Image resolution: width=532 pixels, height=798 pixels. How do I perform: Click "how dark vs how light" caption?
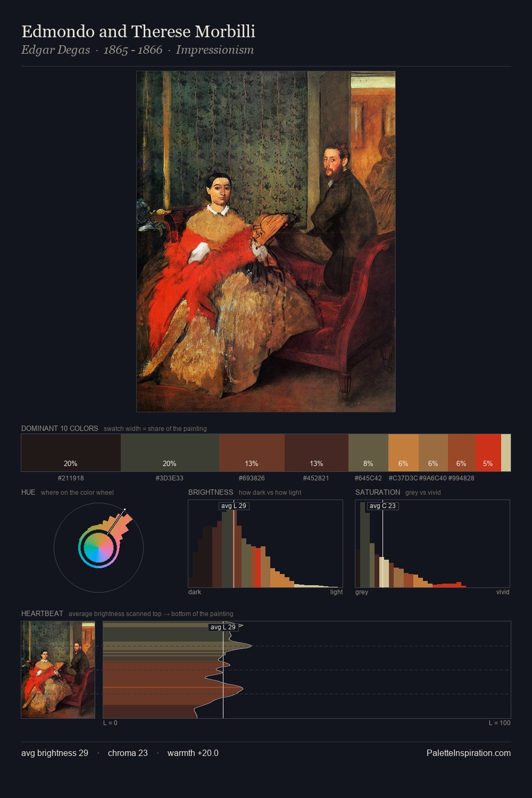coord(270,492)
